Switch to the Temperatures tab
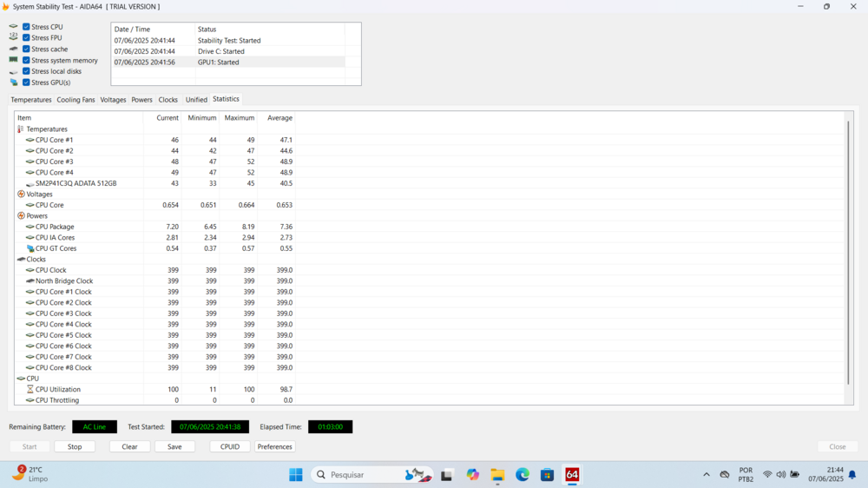The height and width of the screenshot is (488, 868). coord(31,100)
